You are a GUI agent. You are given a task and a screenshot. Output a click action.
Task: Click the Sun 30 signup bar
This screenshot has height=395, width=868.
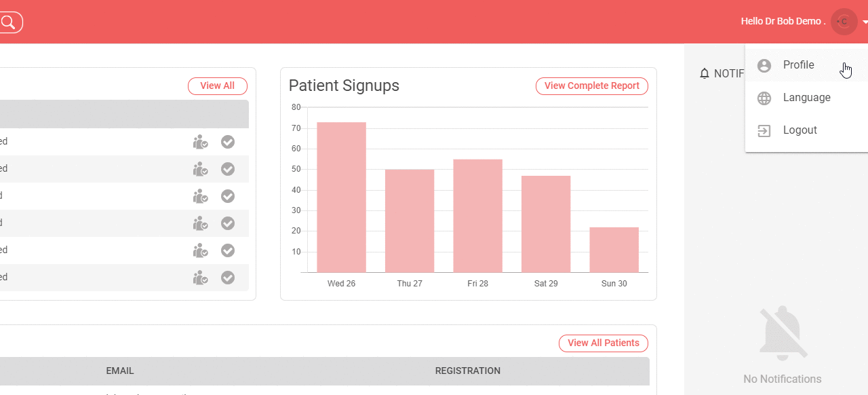614,250
